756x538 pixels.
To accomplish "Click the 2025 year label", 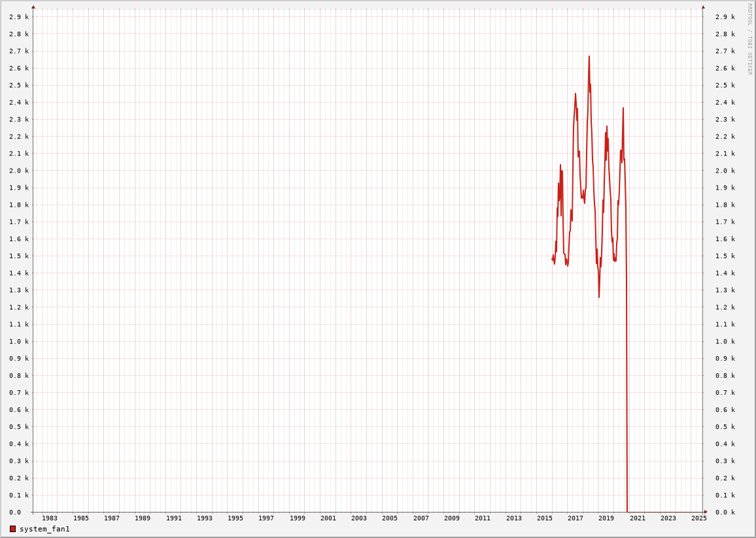I will 698,518.
